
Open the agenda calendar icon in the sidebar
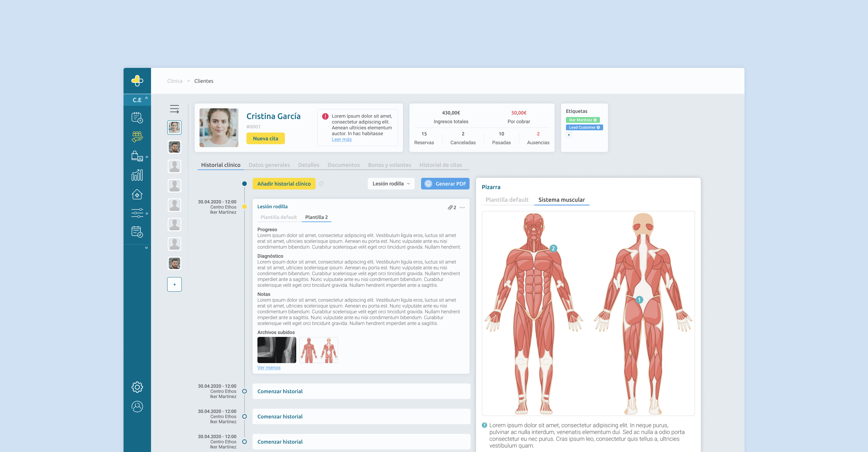[x=137, y=118]
